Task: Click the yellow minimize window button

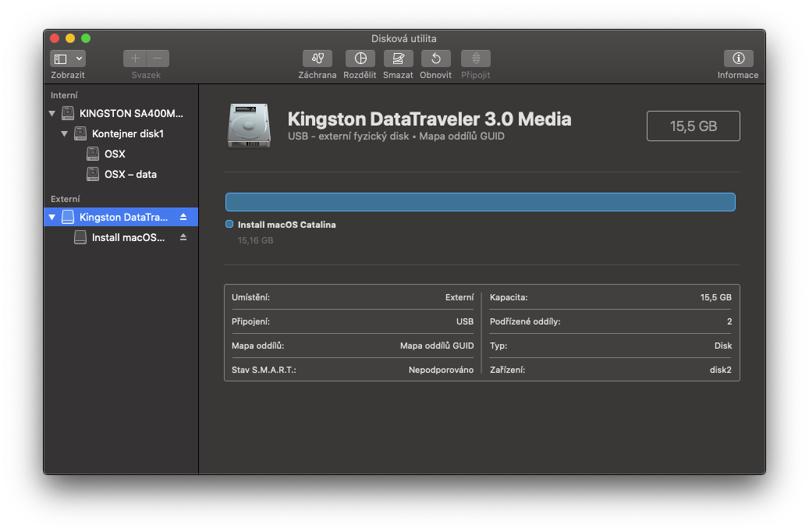Action: (70, 38)
